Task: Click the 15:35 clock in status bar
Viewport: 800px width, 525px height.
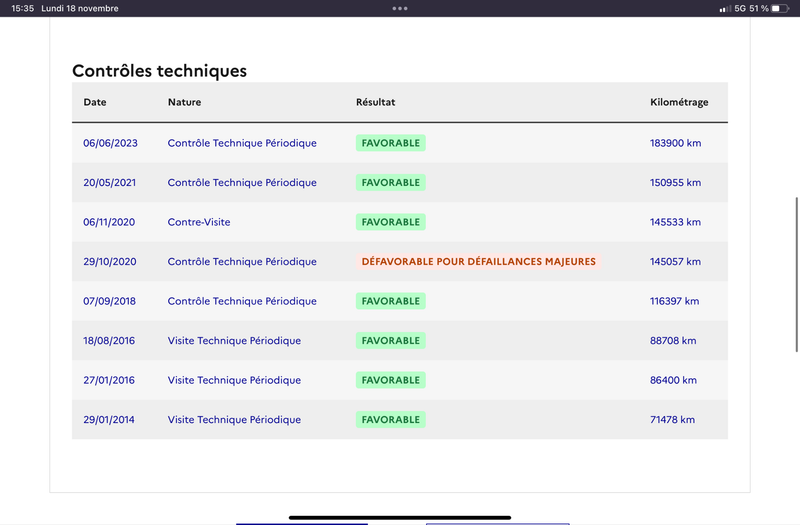Action: [x=22, y=8]
